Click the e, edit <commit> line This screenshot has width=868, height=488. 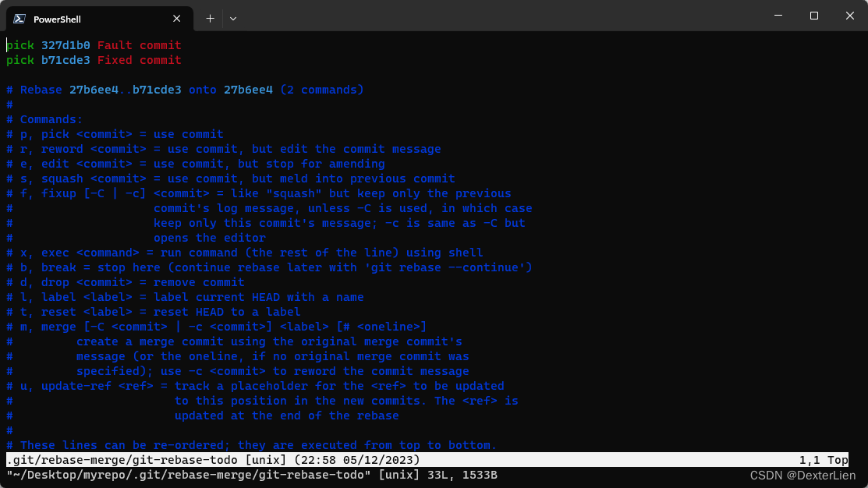[196, 164]
